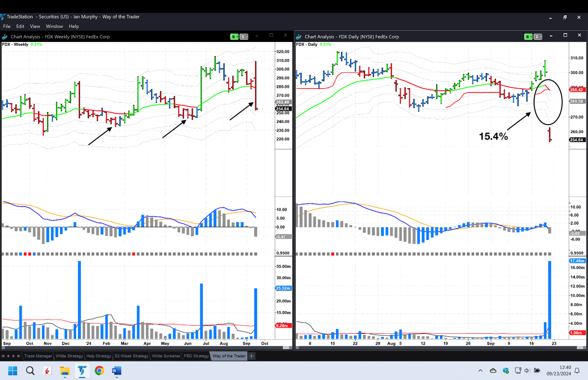Switch to the Wilde Screener workspace tab
The image size is (588, 380).
pyautogui.click(x=166, y=356)
